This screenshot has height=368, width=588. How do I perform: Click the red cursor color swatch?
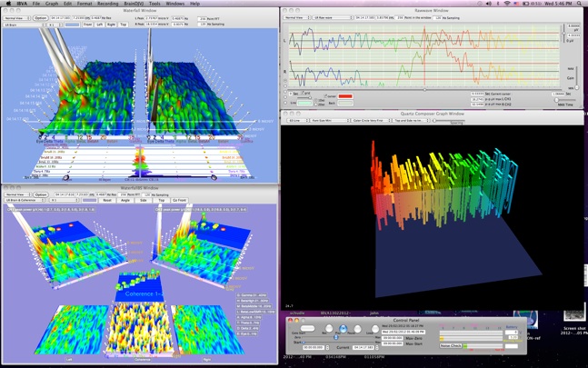click(345, 96)
